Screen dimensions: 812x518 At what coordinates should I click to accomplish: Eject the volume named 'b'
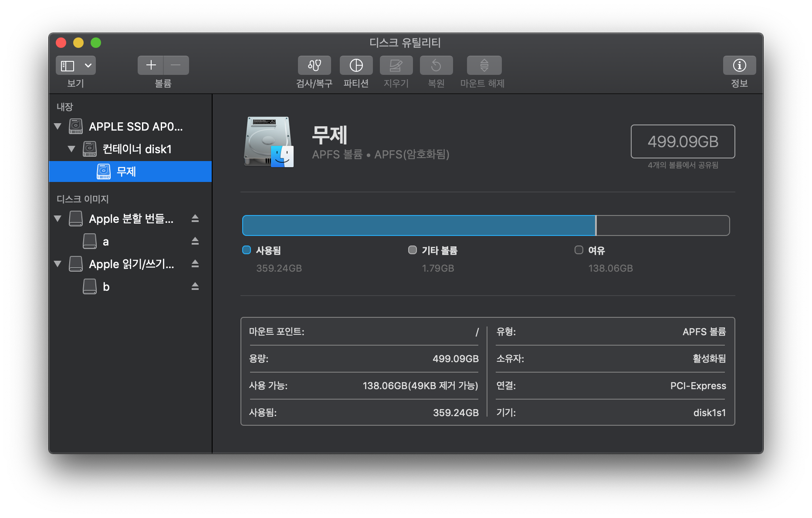pyautogui.click(x=195, y=286)
